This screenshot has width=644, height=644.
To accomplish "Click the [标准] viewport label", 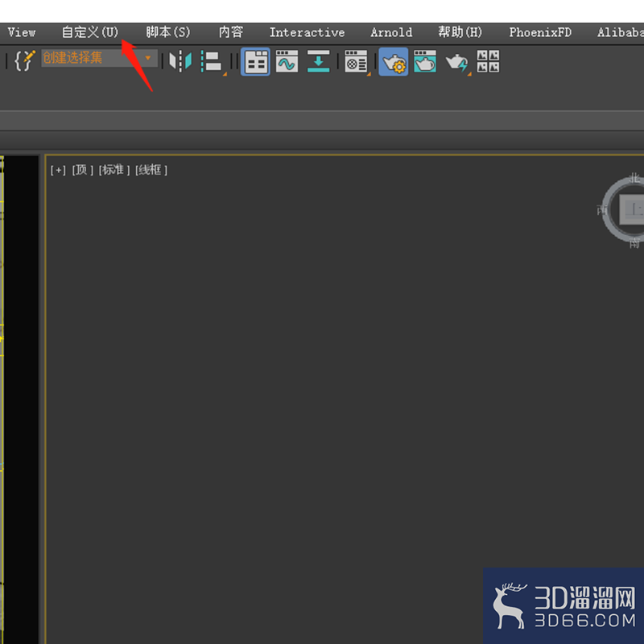I will point(114,170).
